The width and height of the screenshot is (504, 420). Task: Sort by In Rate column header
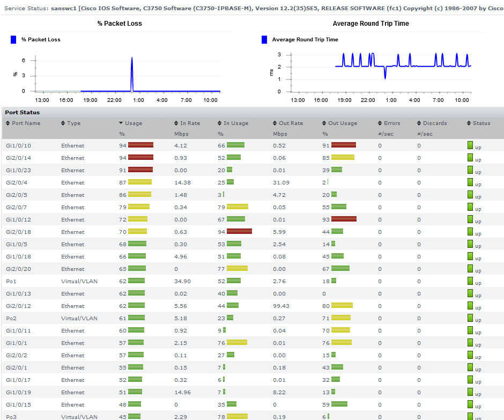(187, 123)
